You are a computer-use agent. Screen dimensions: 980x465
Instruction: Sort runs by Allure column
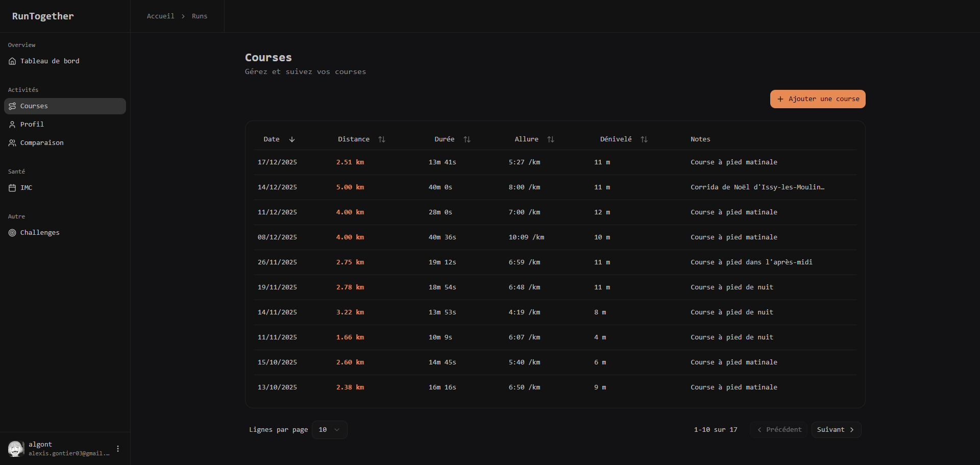551,139
